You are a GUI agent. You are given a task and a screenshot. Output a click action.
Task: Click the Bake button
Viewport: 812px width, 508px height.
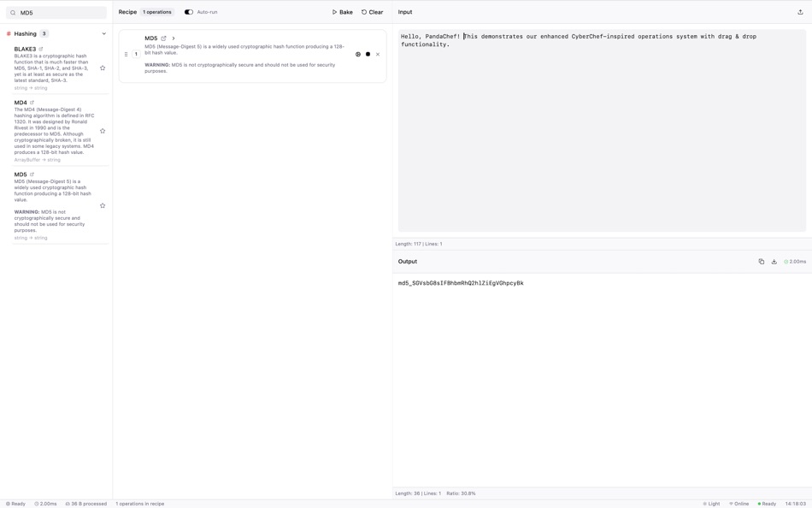click(x=342, y=12)
